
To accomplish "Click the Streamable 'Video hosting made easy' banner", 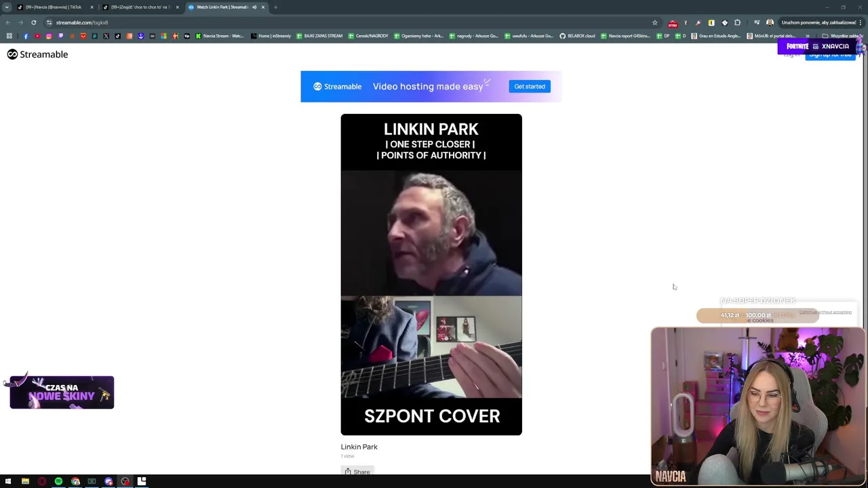I will pos(431,87).
